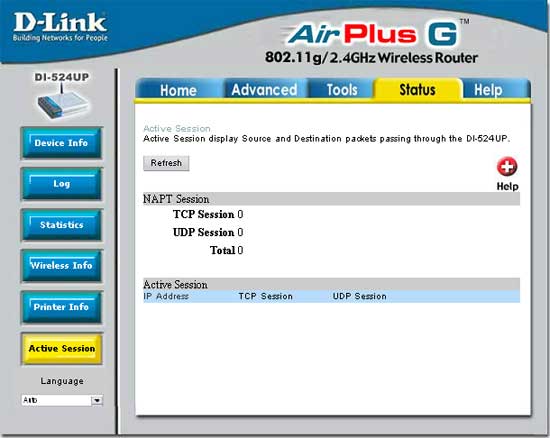Click the TCP Session column header
Screen dimensions: 550x438
click(x=266, y=296)
